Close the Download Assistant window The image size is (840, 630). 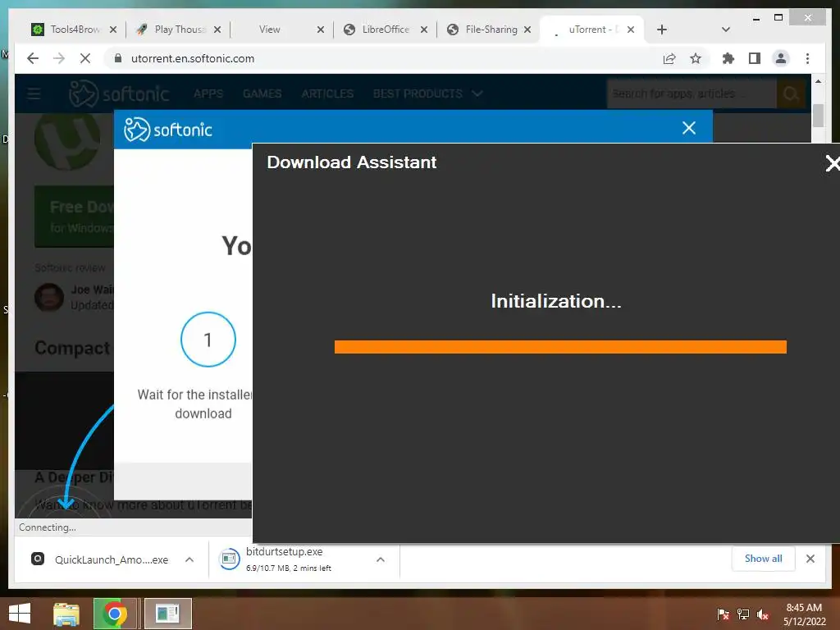point(833,163)
